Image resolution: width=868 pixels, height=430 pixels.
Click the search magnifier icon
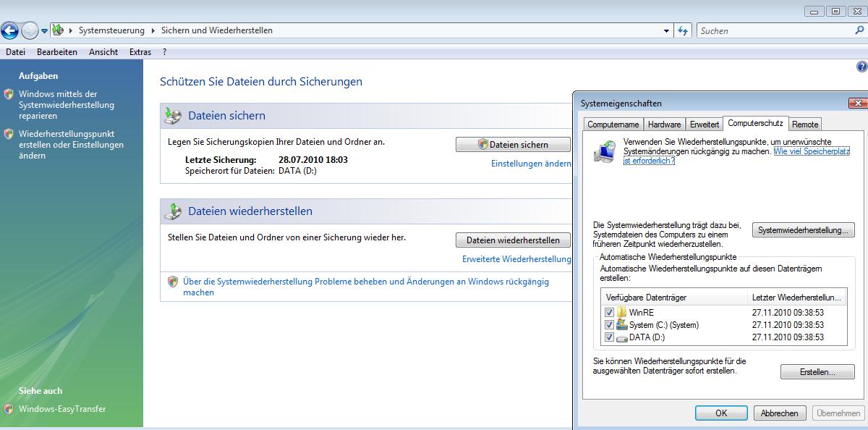point(859,30)
